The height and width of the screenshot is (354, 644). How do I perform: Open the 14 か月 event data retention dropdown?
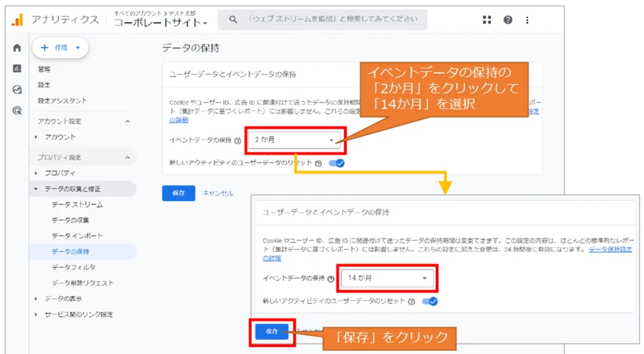[x=387, y=278]
